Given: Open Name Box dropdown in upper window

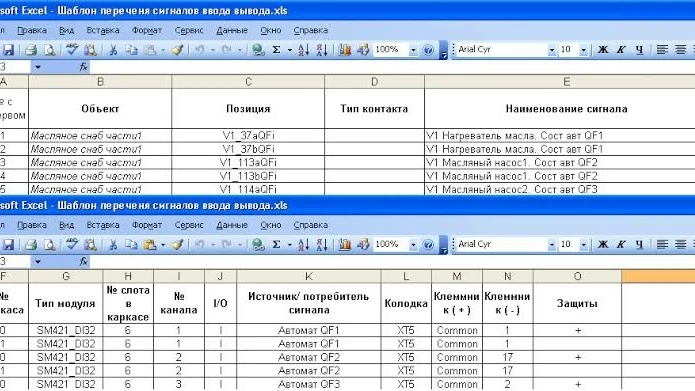Looking at the screenshot, I should point(38,67).
